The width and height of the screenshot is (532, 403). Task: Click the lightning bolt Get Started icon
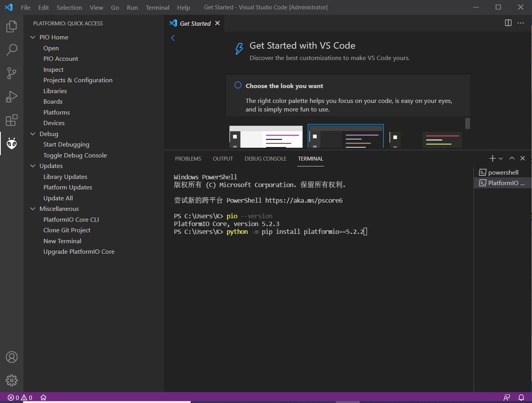pyautogui.click(x=239, y=49)
